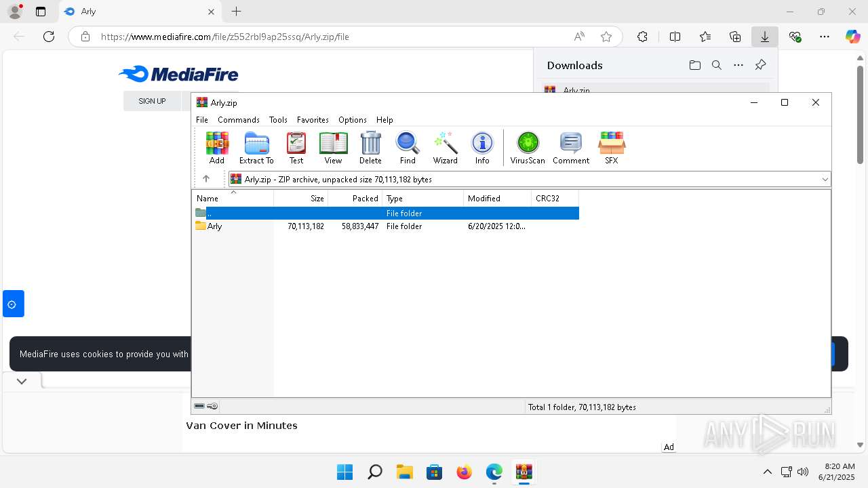Open the Windows Start button
Image resolution: width=868 pixels, height=488 pixels.
coord(344,472)
